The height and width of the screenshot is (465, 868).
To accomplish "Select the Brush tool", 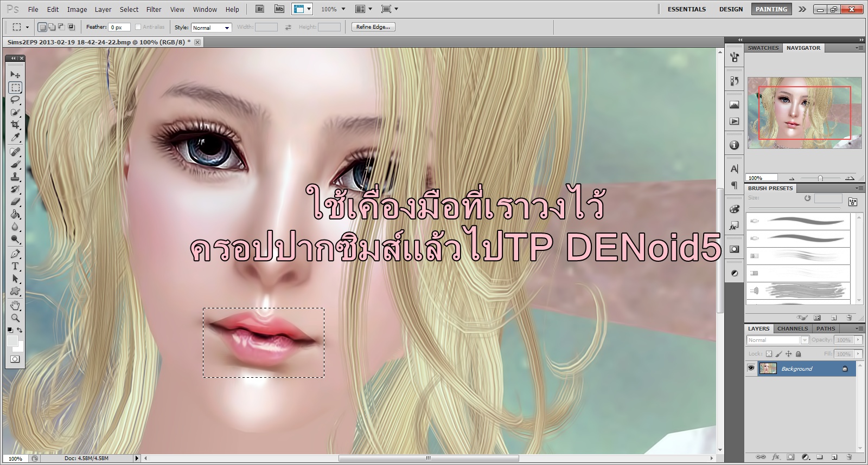I will coord(15,164).
